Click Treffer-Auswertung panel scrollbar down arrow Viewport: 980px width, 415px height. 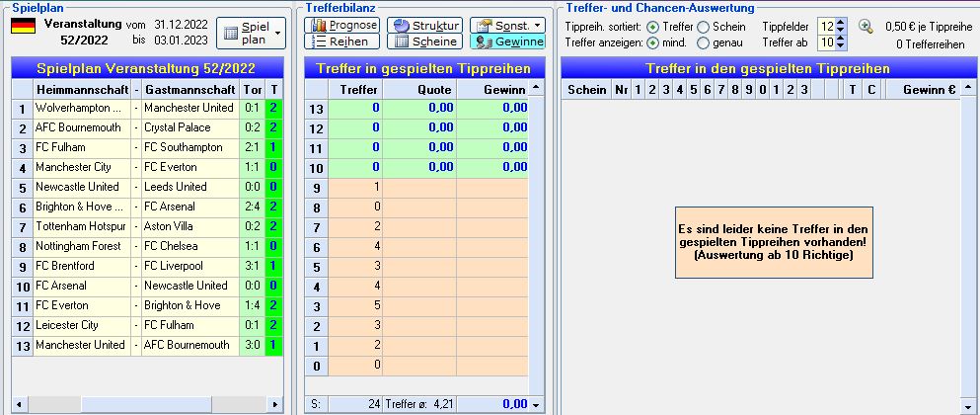[969, 405]
